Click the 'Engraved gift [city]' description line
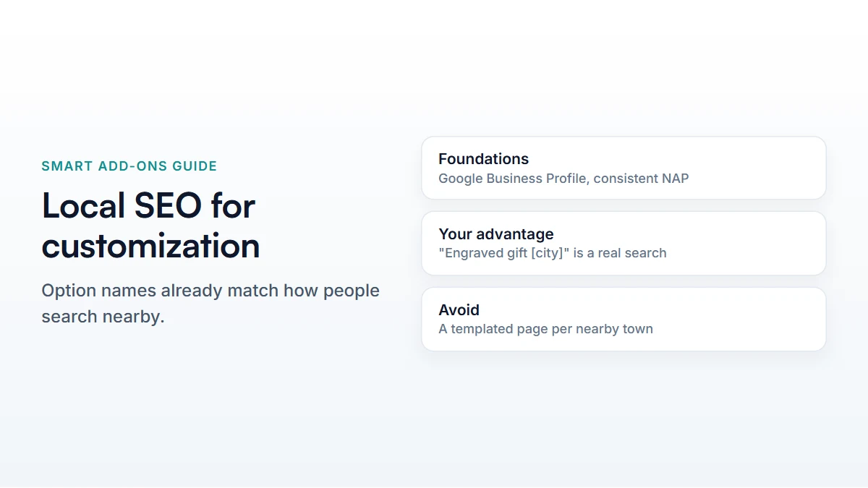 [553, 253]
